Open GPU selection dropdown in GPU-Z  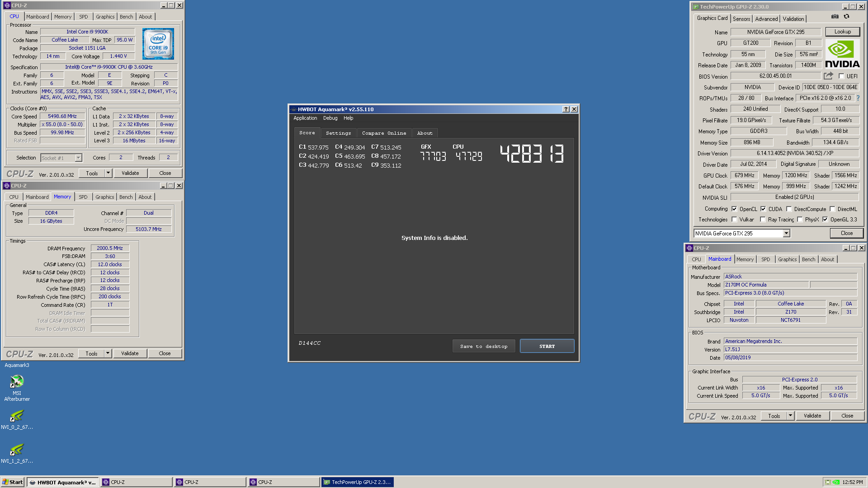pos(787,234)
